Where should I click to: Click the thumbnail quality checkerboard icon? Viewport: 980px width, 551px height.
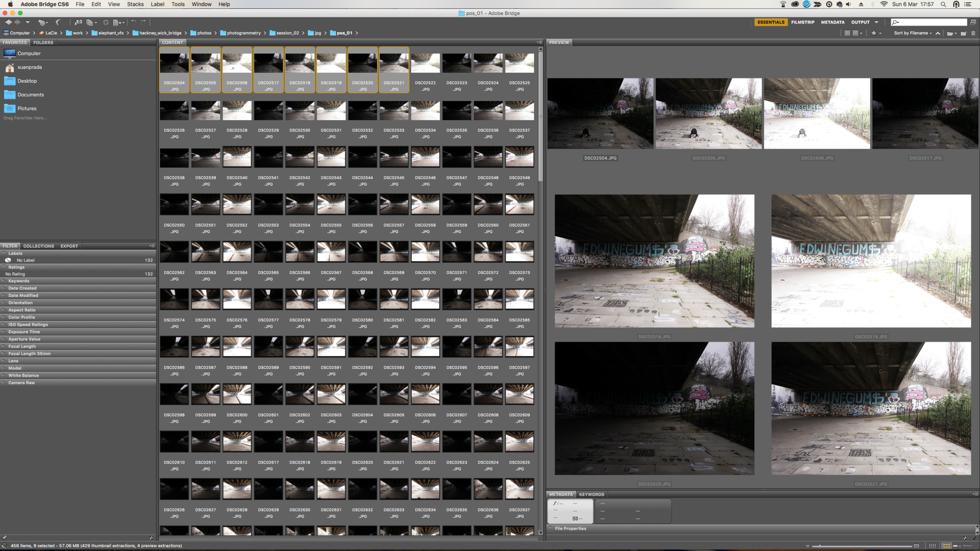pos(847,33)
